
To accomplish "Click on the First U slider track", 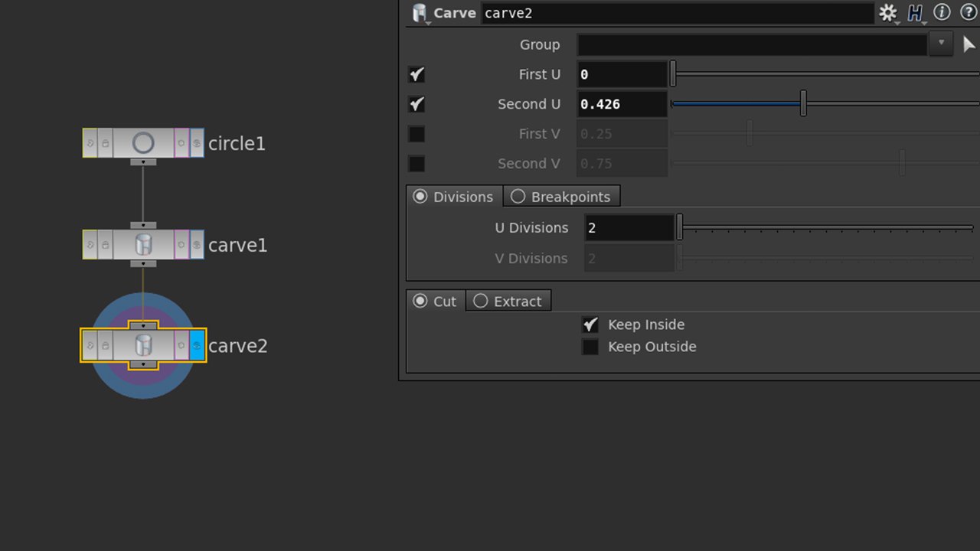I will 825,74.
